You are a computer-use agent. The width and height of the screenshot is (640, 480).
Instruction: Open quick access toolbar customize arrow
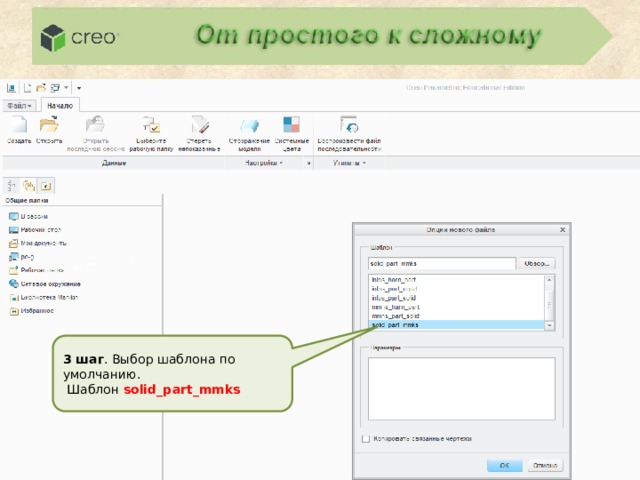[x=79, y=88]
